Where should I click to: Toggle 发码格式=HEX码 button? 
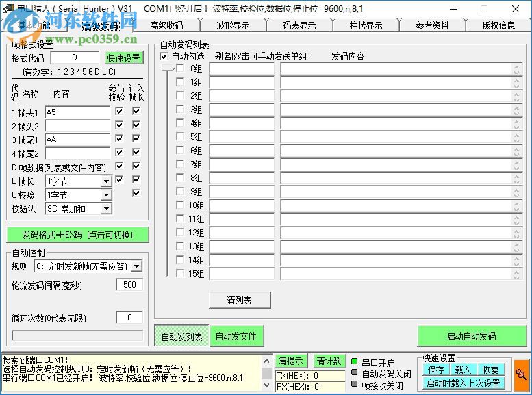(x=77, y=235)
